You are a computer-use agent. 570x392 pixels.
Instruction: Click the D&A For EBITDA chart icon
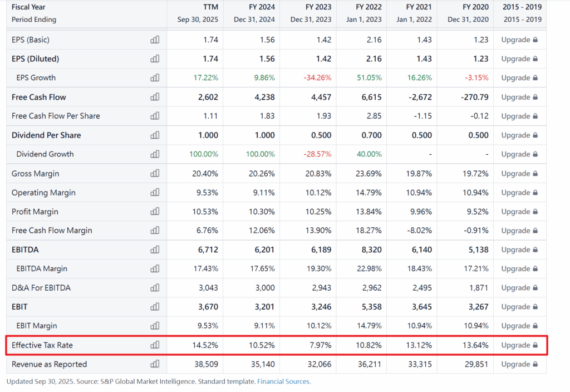tap(155, 288)
